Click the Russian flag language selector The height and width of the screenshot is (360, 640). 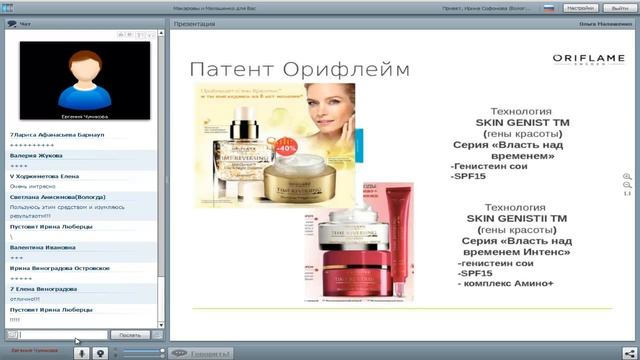[549, 8]
